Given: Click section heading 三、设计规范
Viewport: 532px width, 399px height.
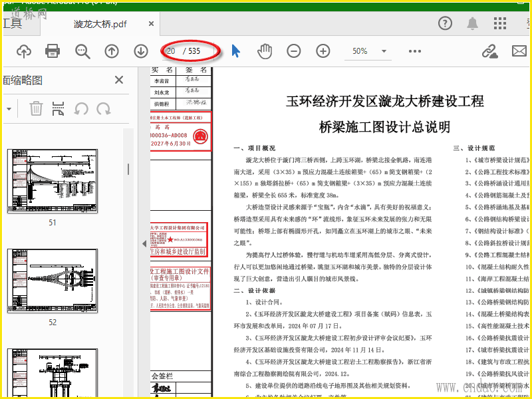Looking at the screenshot, I should pyautogui.click(x=474, y=148).
